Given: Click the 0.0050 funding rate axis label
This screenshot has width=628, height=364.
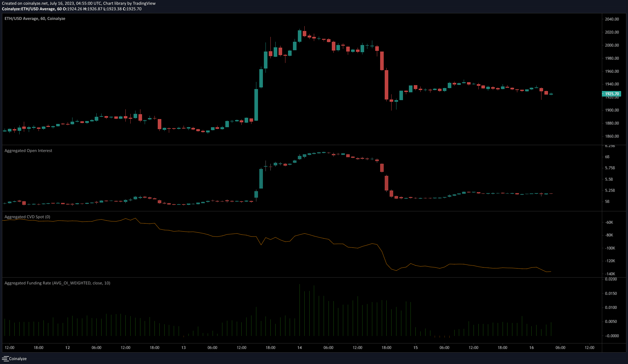Looking at the screenshot, I should 611,322.
